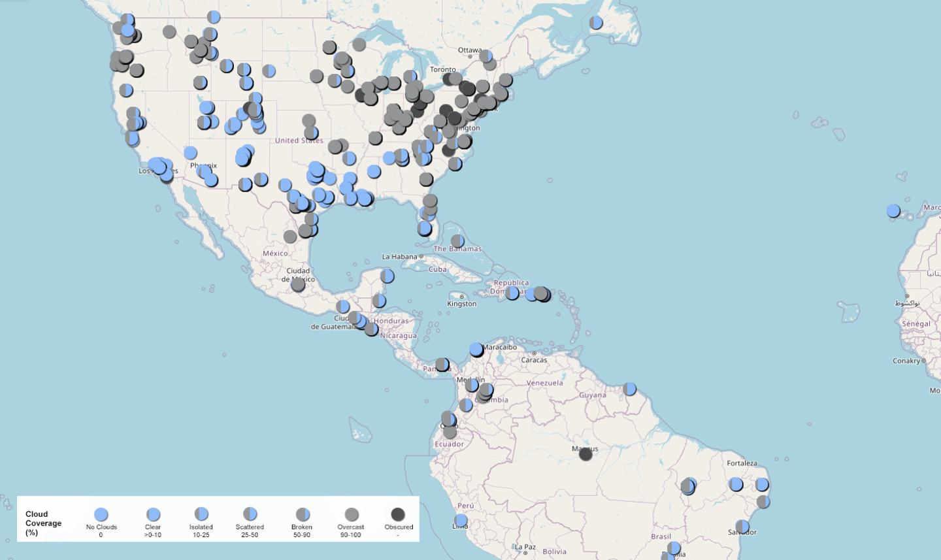Click the Cloud Coverage (%) legend title

coord(43,523)
